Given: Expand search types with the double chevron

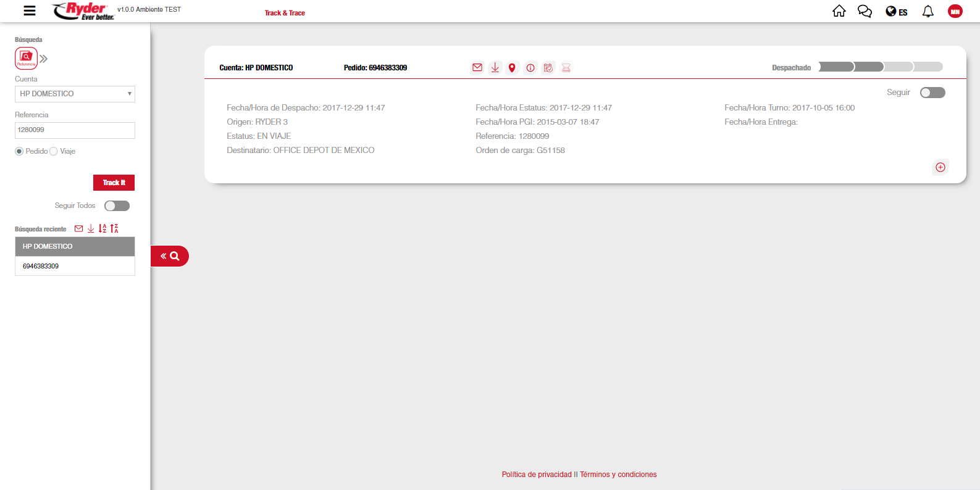Looking at the screenshot, I should 44,59.
